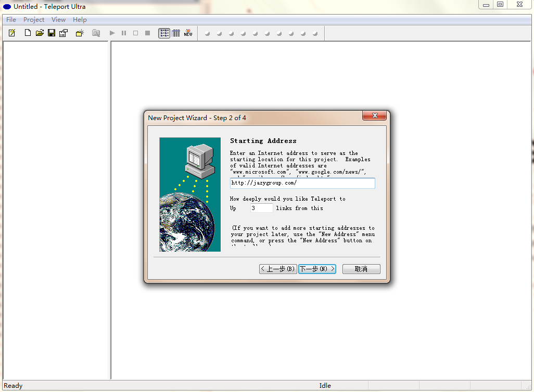
Task: Click the 取消 cancel button
Action: pos(361,269)
